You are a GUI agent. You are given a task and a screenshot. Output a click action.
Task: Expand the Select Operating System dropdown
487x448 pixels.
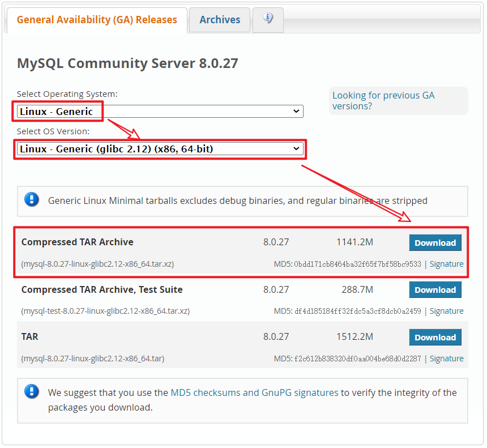click(160, 112)
